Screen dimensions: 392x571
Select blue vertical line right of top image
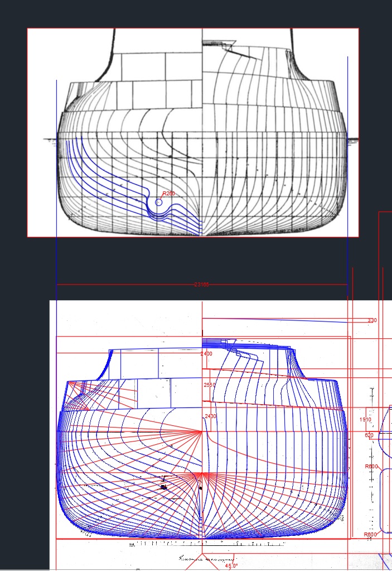(x=347, y=167)
